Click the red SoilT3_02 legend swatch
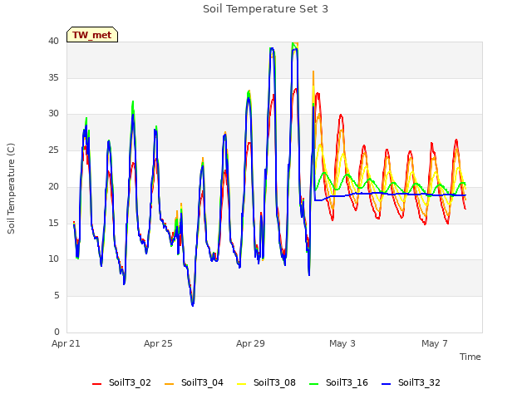The width and height of the screenshot is (532, 399). click(x=96, y=384)
